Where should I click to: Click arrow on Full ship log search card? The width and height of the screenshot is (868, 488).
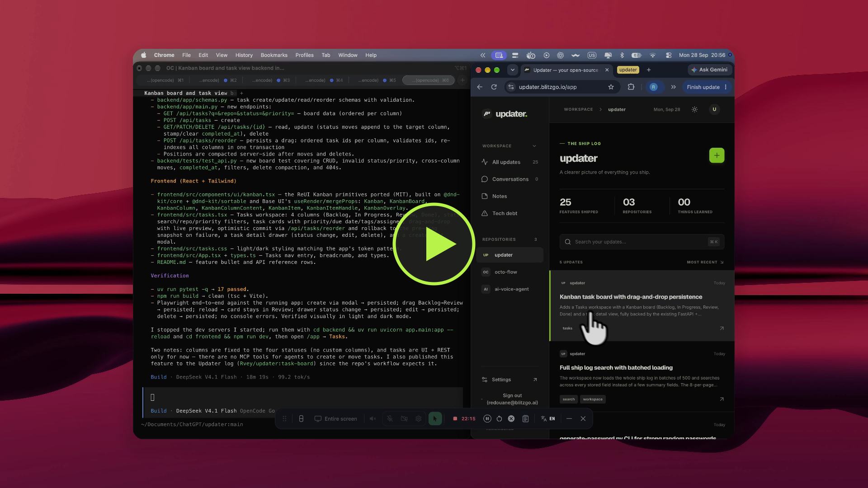[x=722, y=399]
